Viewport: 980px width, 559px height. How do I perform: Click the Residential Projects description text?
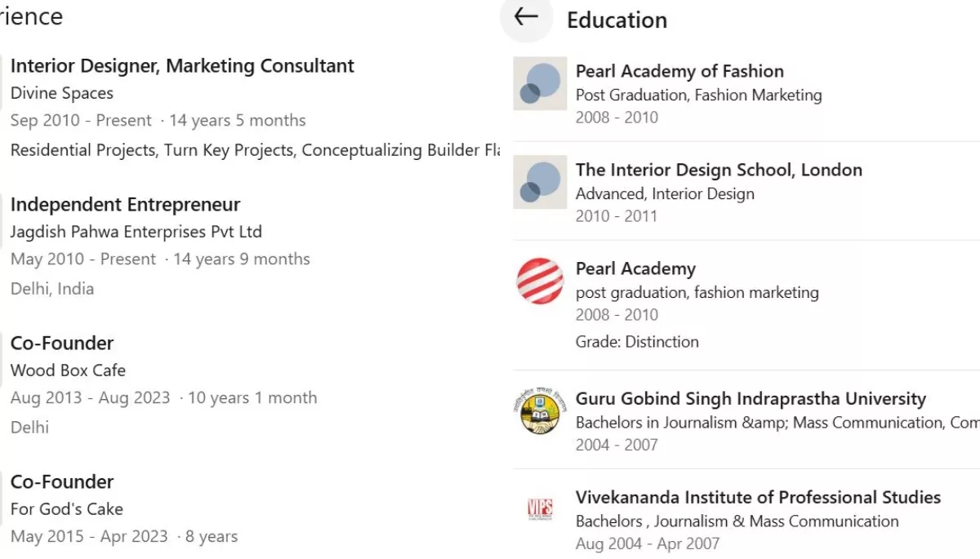[x=255, y=150]
